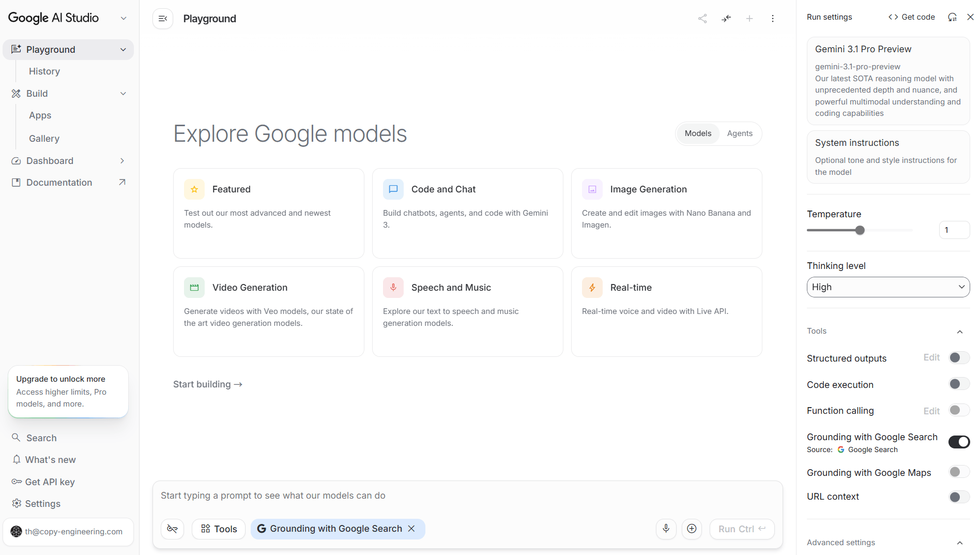Screen dimensions: 980x555
Task: Click Edit beside Function calling
Action: click(931, 411)
